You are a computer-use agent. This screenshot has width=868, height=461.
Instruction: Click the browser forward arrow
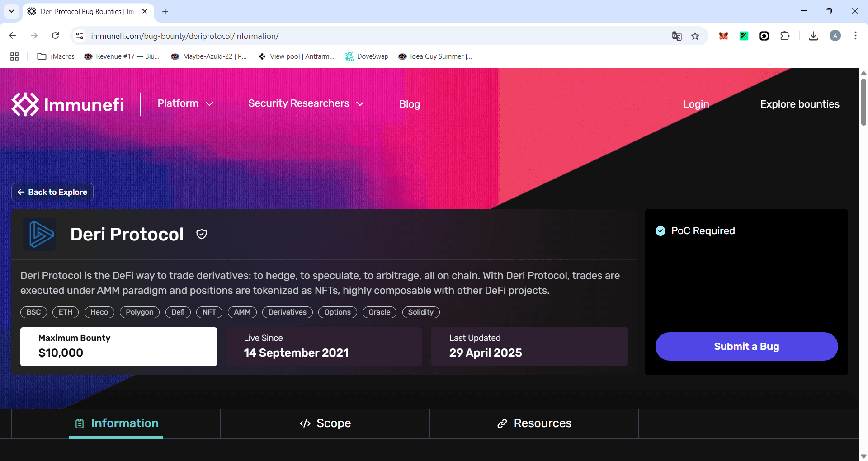(34, 36)
